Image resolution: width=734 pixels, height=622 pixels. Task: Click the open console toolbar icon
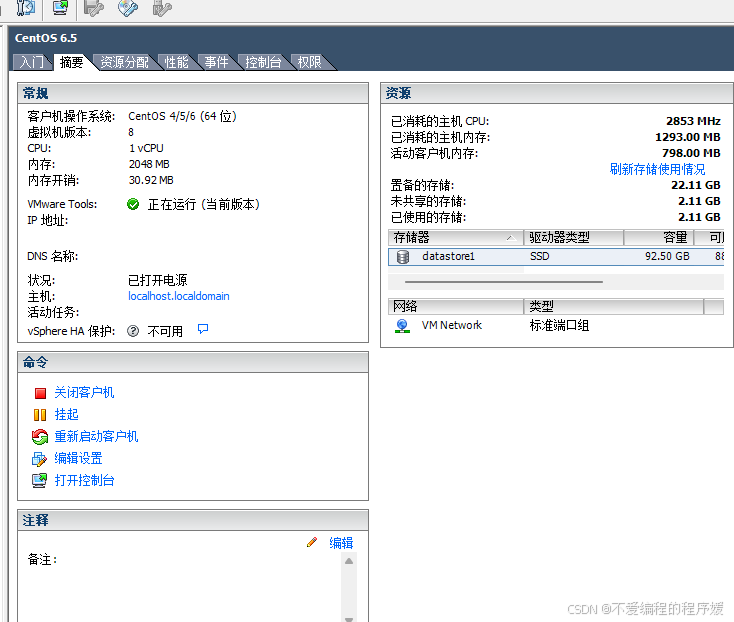click(60, 7)
